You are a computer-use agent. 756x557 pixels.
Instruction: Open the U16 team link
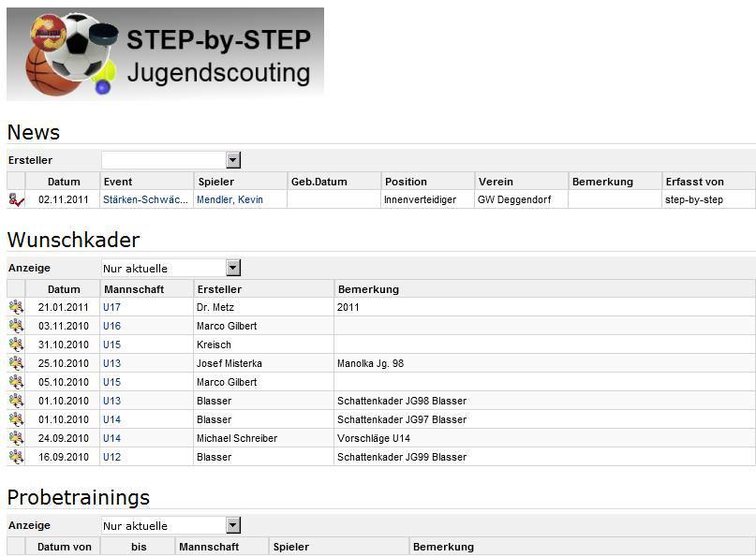tap(111, 326)
